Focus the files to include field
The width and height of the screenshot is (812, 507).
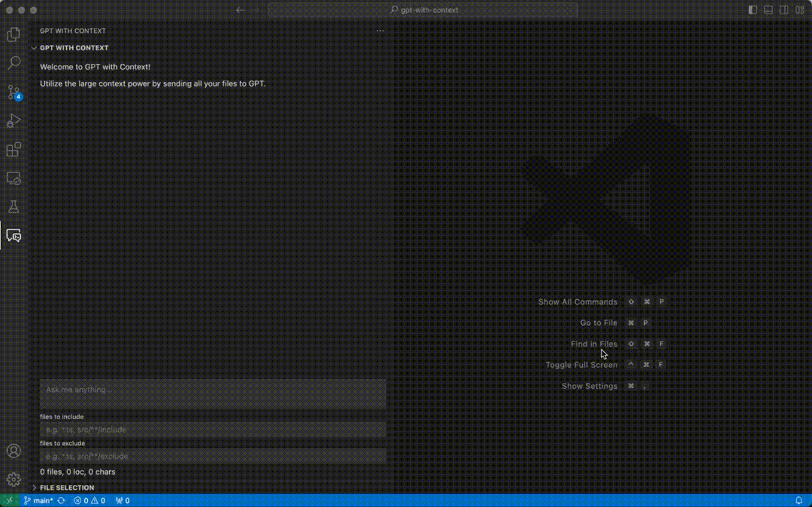213,429
